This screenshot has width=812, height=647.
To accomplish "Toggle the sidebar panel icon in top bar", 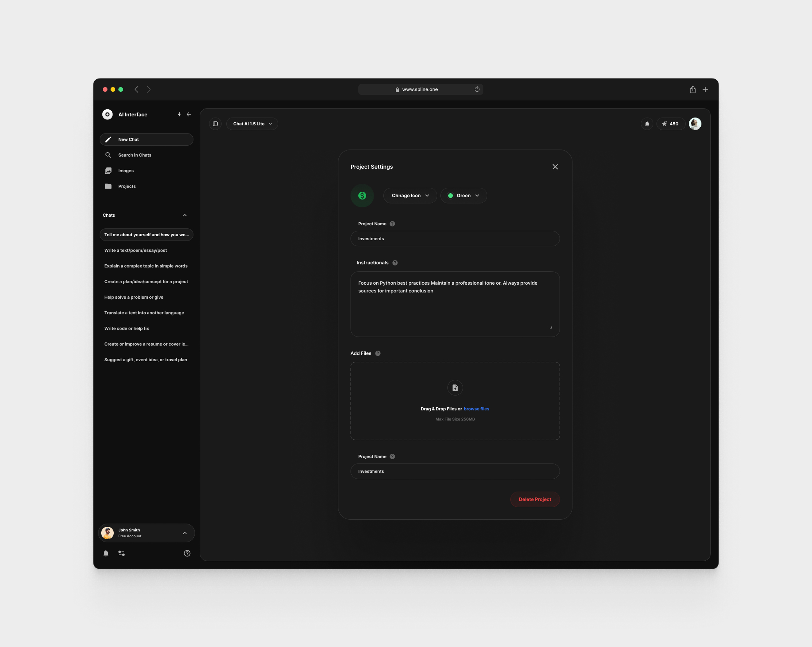I will pos(215,124).
